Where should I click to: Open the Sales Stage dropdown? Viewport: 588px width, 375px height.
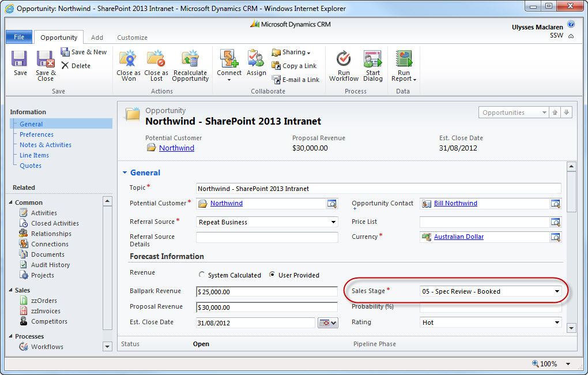pyautogui.click(x=557, y=291)
